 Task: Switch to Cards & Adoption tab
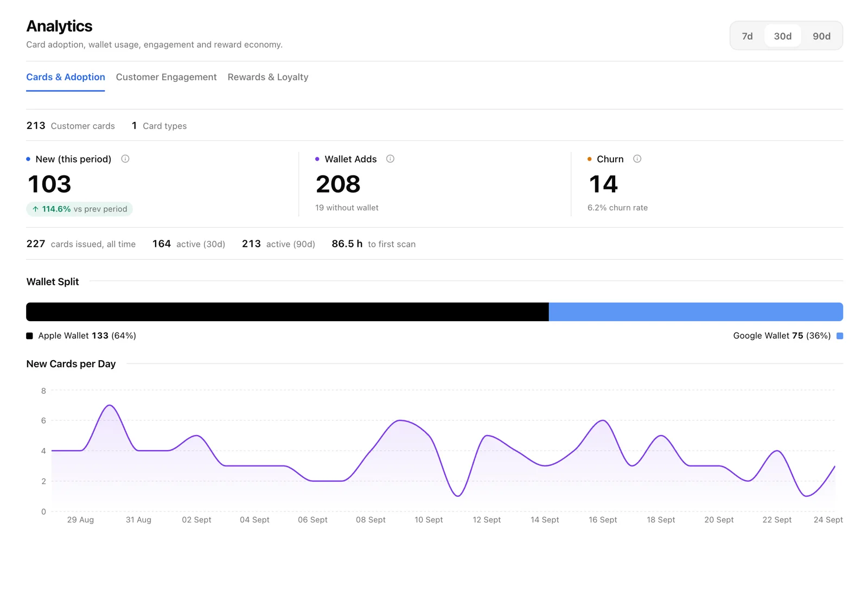tap(66, 77)
